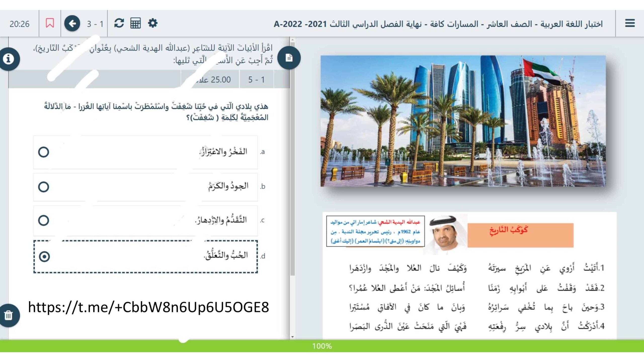This screenshot has height=362, width=644.
Task: Select radio option a الفخر والاعتزاز
Action: (x=44, y=152)
